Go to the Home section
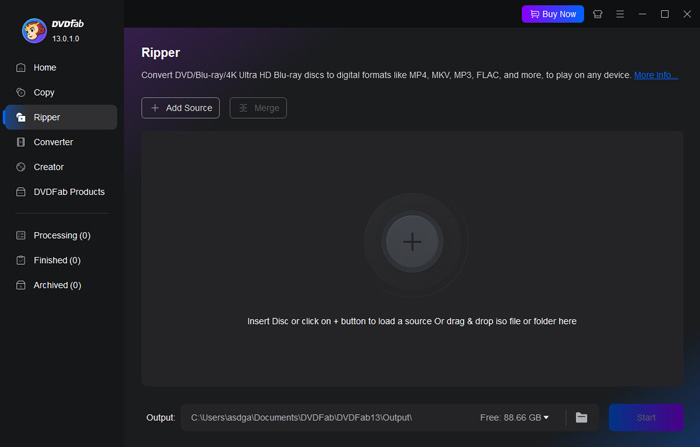 click(x=60, y=67)
